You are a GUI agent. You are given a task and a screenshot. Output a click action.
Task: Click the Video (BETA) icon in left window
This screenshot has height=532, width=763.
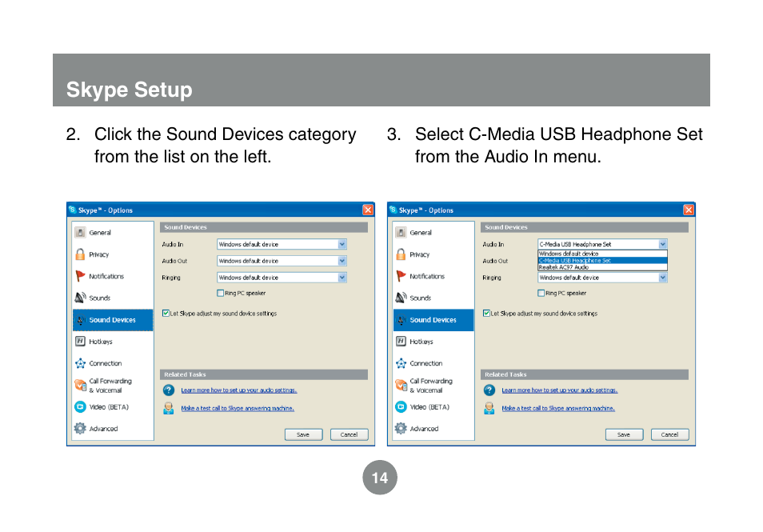point(80,406)
